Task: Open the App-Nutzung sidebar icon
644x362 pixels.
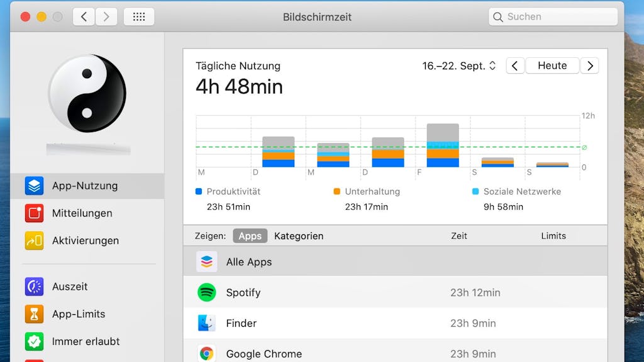Action: click(34, 186)
